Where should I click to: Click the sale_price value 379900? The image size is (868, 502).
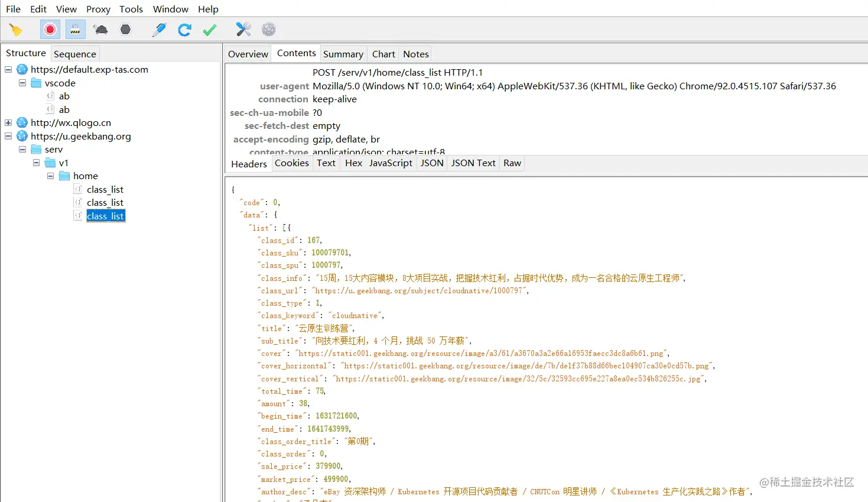329,467
